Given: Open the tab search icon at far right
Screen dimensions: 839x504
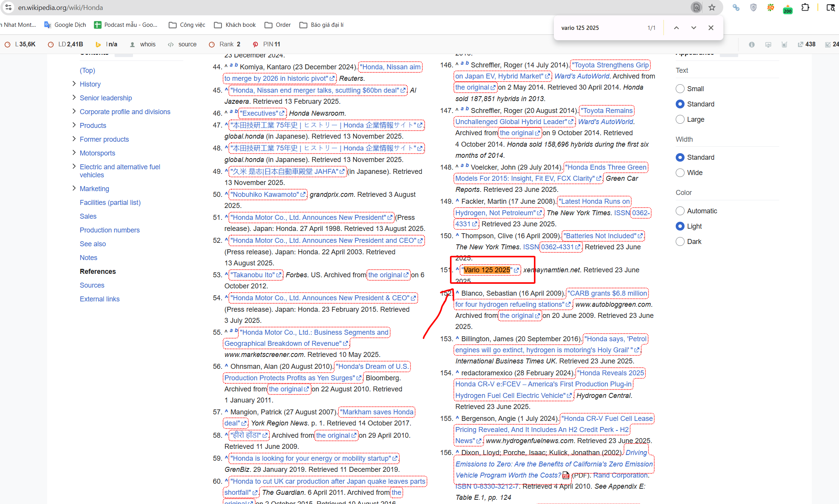Looking at the screenshot, I should 831,7.
